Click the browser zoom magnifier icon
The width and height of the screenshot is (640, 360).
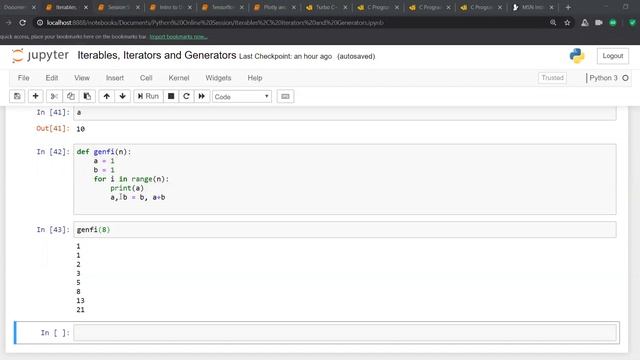tap(553, 23)
